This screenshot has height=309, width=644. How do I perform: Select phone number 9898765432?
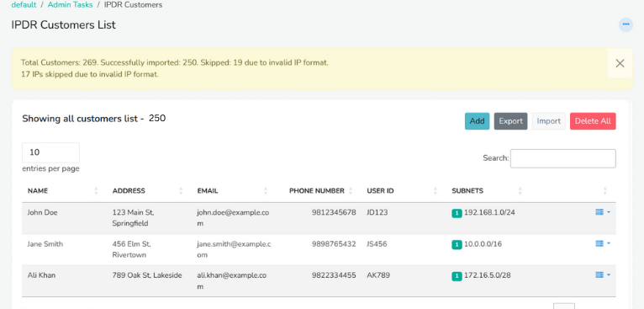coord(334,244)
